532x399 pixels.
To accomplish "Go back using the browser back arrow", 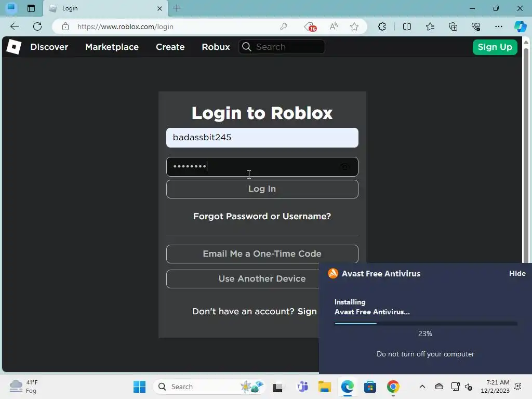I will [x=14, y=26].
